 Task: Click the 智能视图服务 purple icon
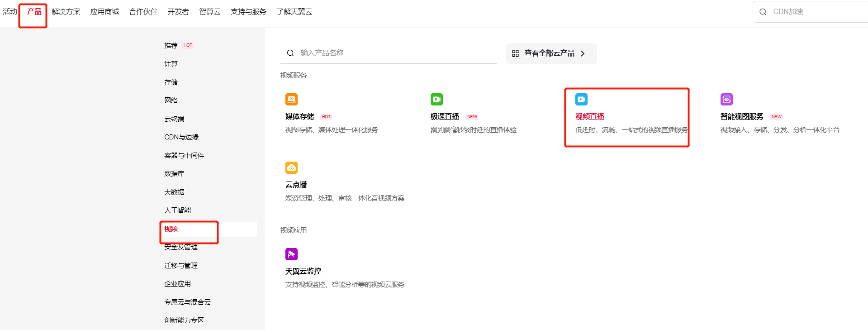point(726,99)
